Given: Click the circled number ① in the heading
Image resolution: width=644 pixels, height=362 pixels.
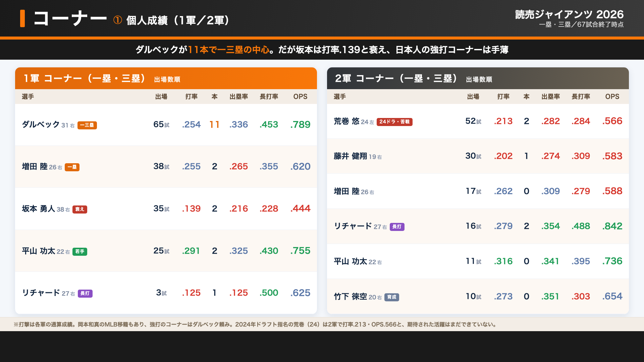Looking at the screenshot, I should click(117, 20).
